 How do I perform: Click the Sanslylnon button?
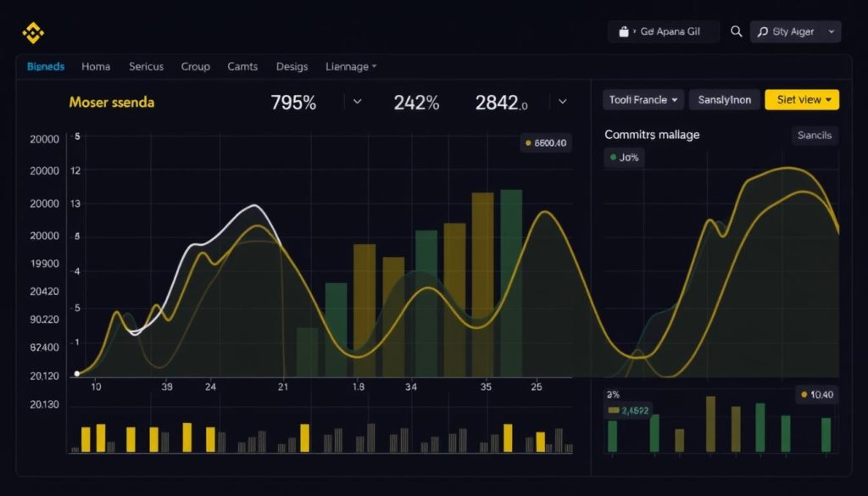(x=725, y=100)
